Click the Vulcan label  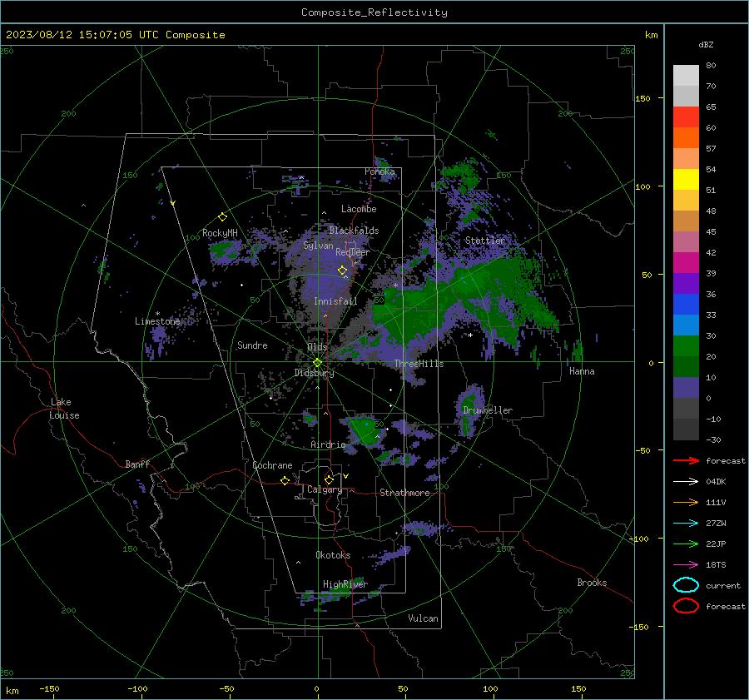click(423, 618)
